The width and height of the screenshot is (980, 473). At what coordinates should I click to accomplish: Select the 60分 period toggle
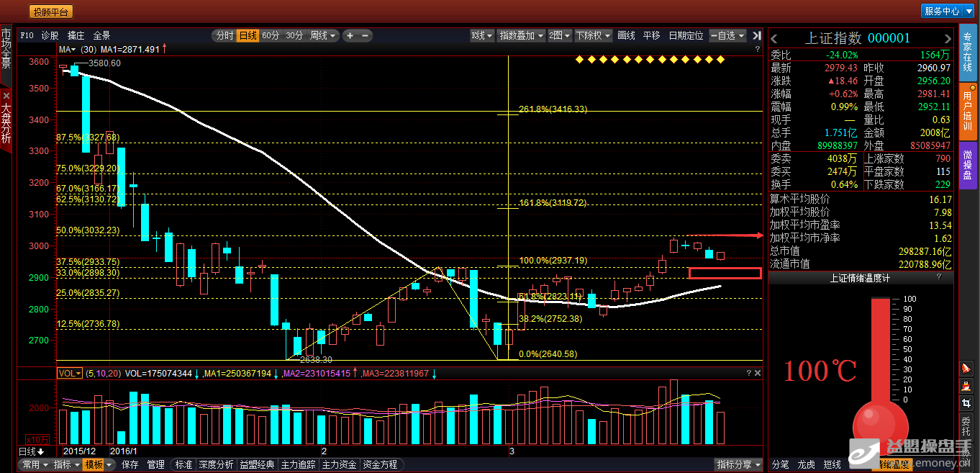coord(271,35)
